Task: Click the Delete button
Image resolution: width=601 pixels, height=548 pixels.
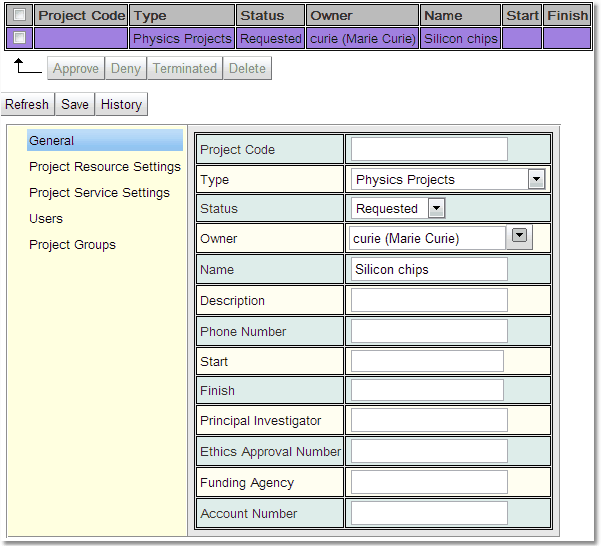Action: [x=247, y=68]
